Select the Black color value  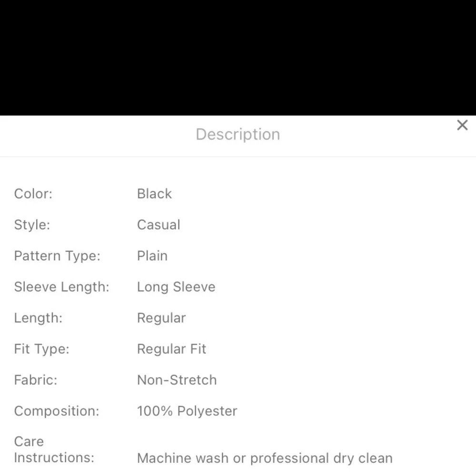point(154,194)
